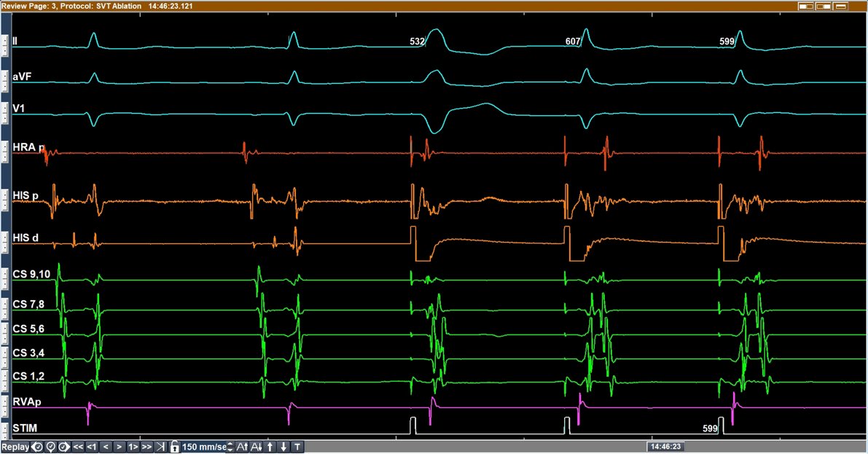The image size is (868, 454).
Task: Click the 14:46:23 time indicator in bottom bar
Action: click(666, 447)
